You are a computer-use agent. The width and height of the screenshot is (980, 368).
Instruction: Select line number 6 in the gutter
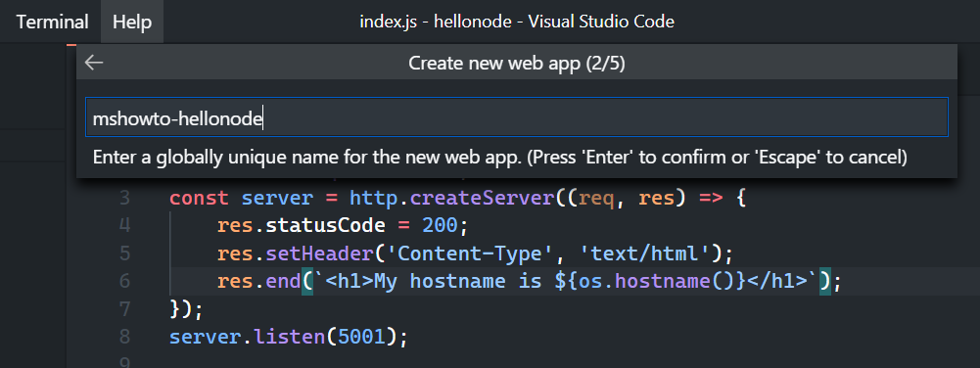124,281
